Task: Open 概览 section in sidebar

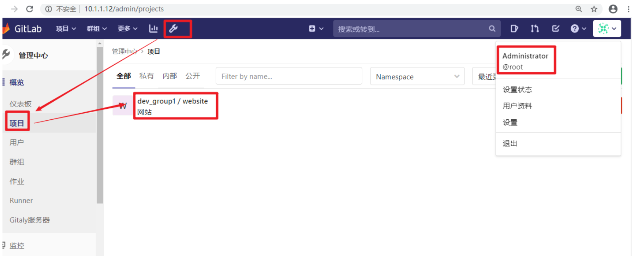Action: [17, 82]
